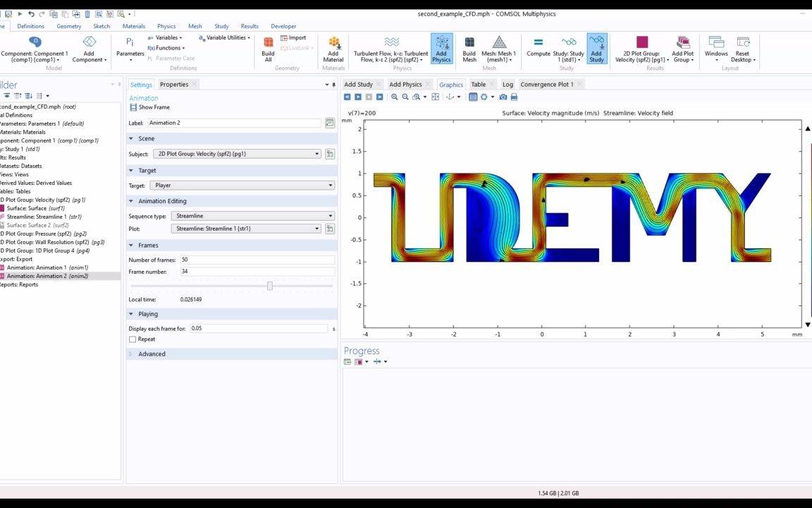Open the Geometry ribbon tab
The image size is (812, 508).
click(69, 26)
